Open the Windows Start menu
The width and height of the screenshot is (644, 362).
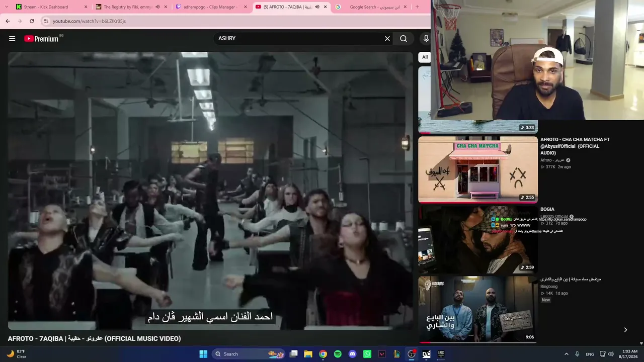coord(203,354)
